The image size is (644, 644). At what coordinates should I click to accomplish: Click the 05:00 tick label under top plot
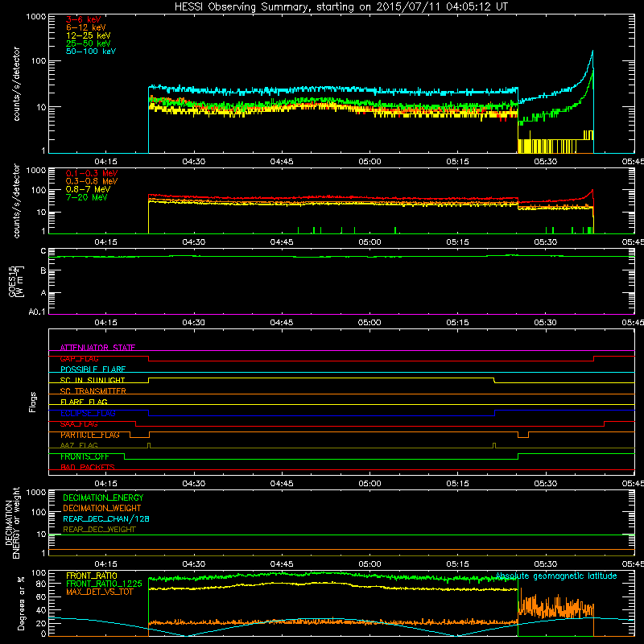pos(369,162)
